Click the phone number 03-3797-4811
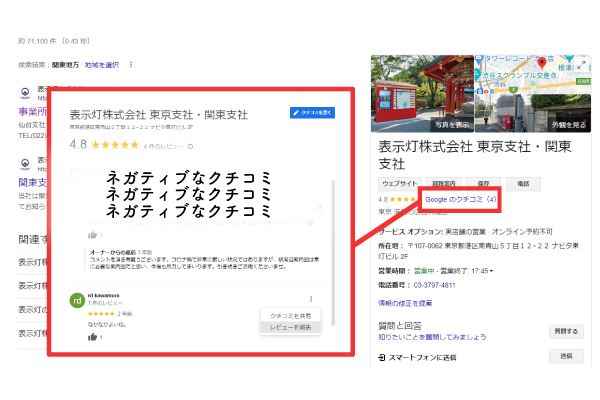 pos(435,285)
